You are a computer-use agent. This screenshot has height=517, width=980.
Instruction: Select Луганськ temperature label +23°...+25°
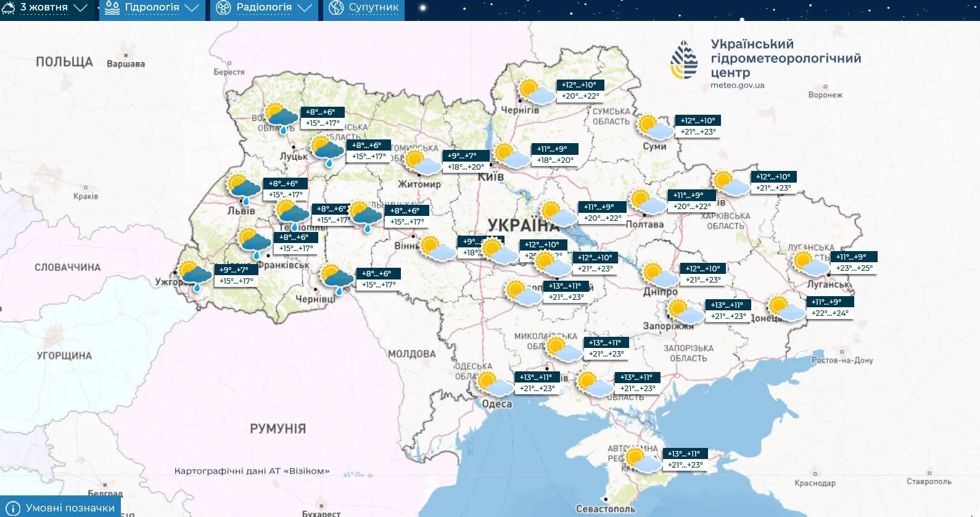[854, 268]
